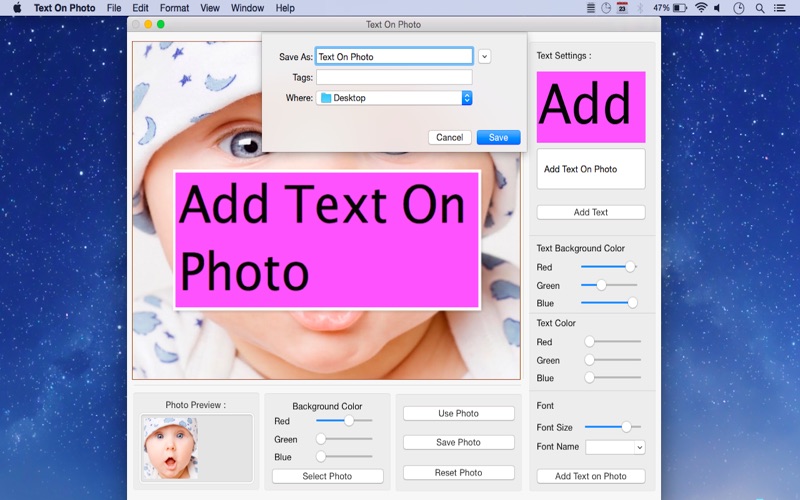Click the magenta text overlay on photo
Screen dimensions: 800x500
327,240
